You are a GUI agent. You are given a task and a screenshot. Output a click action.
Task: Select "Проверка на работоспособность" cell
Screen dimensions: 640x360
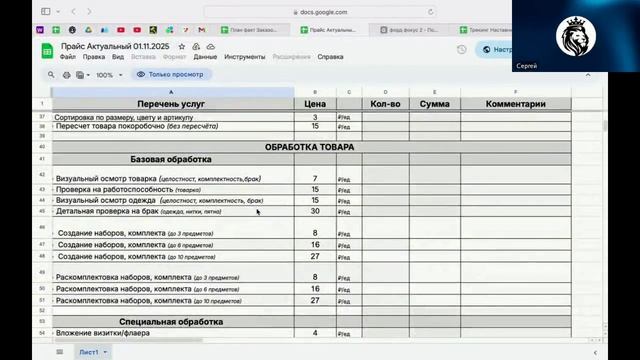pyautogui.click(x=173, y=190)
